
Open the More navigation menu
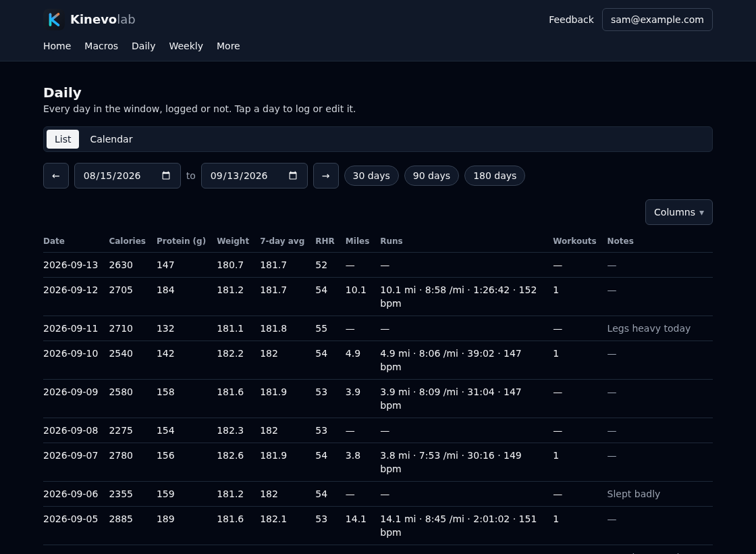coord(228,46)
